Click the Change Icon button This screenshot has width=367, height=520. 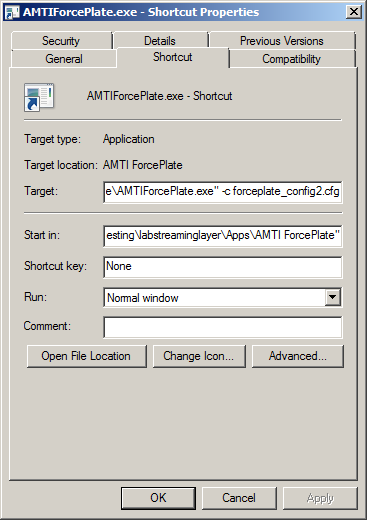click(x=199, y=356)
